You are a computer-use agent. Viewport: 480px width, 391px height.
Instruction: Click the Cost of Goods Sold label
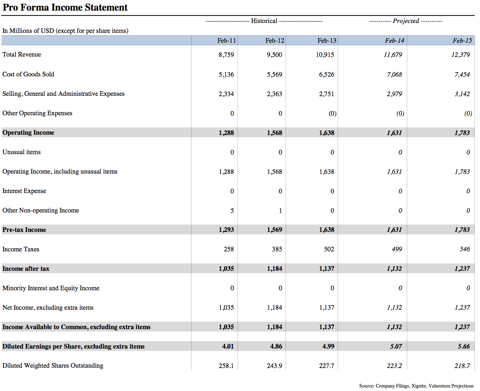(x=28, y=74)
